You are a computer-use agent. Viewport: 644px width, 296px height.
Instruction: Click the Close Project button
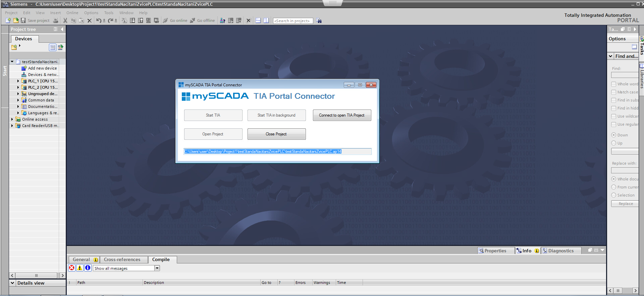[276, 134]
